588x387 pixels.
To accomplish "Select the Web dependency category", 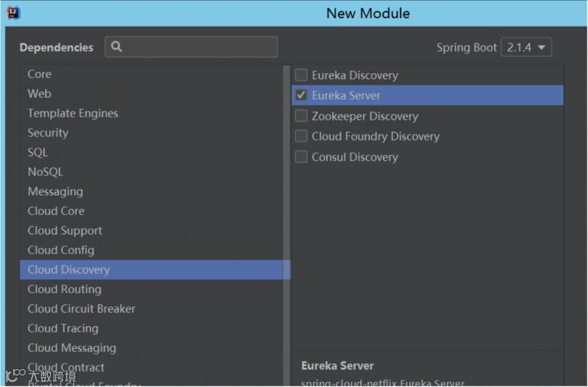I will click(x=151, y=93).
